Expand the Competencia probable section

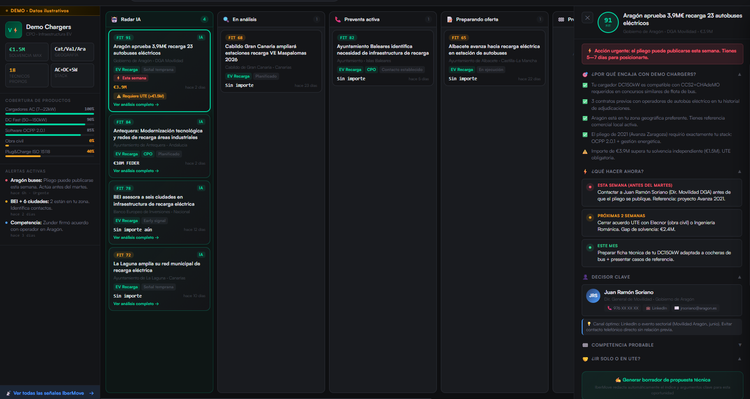739,345
